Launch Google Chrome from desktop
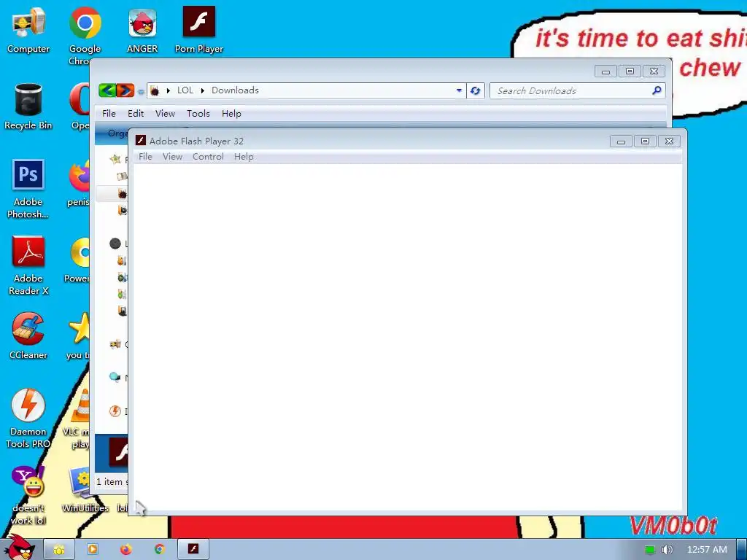The height and width of the screenshot is (560, 747). tap(85, 36)
